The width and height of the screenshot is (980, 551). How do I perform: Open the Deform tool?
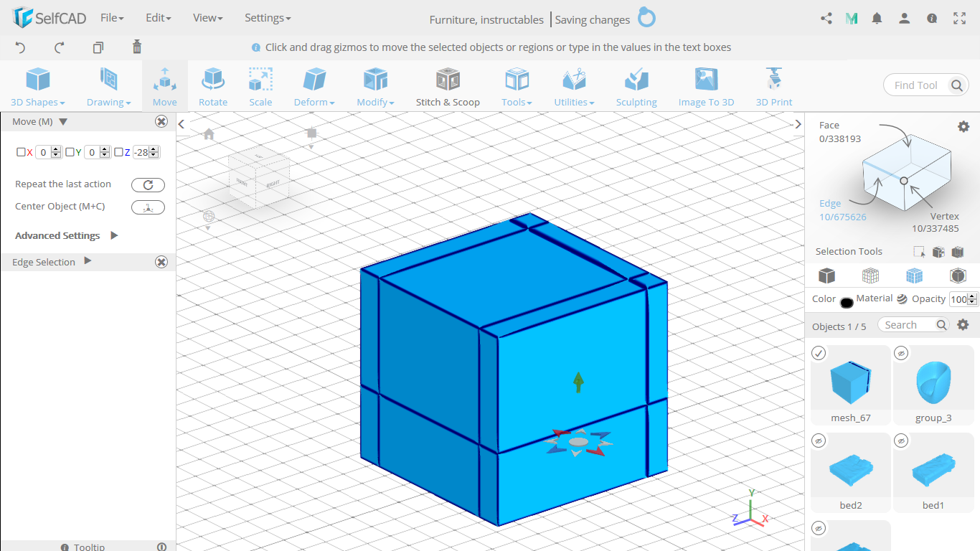[x=314, y=86]
